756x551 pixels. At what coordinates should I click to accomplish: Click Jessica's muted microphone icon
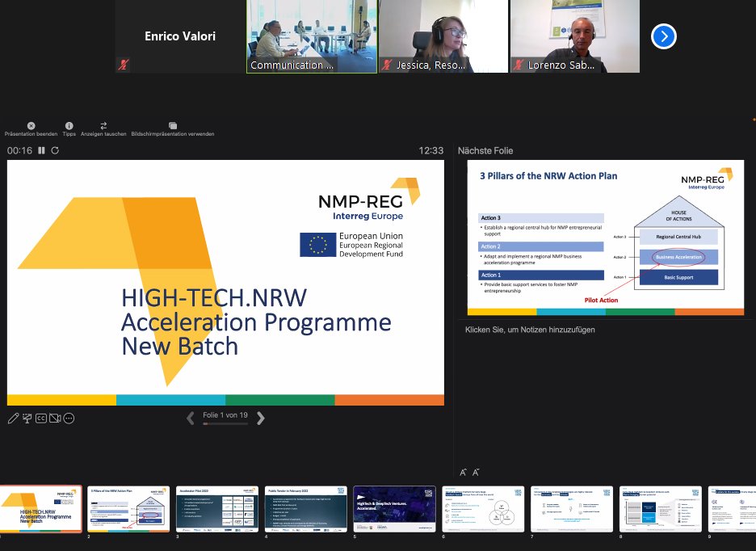(x=387, y=65)
